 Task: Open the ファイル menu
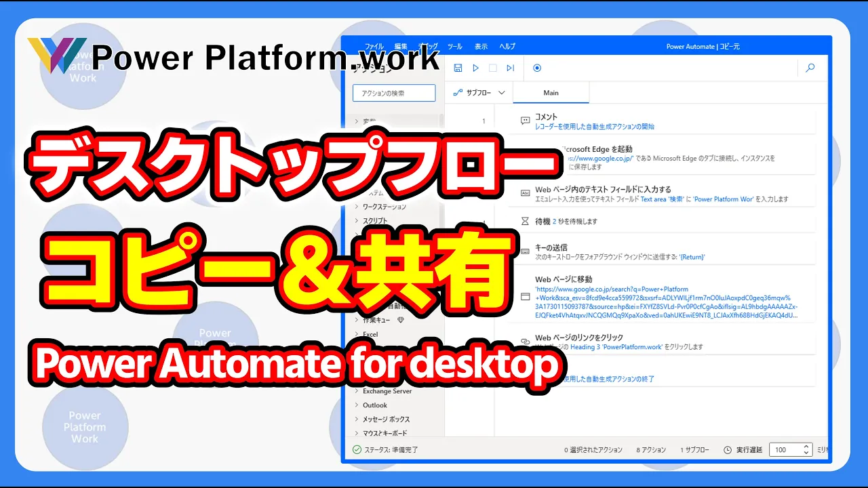[374, 46]
